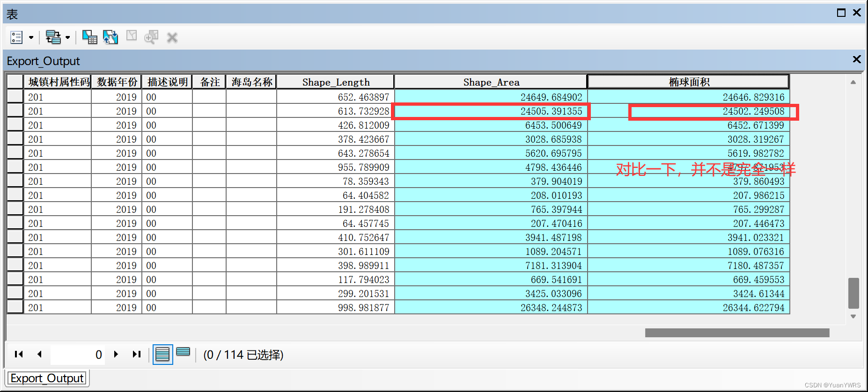Click the 椭球面积 cell 5619.982782

689,153
